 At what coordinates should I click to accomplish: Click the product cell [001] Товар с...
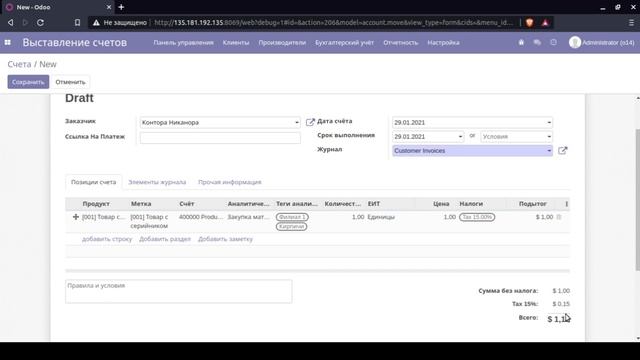pyautogui.click(x=104, y=217)
